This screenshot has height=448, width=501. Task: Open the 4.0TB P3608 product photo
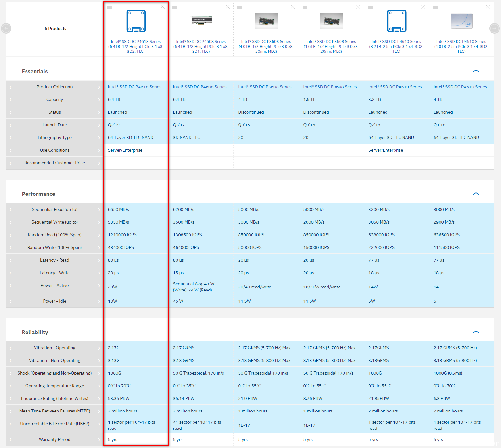coord(266,21)
